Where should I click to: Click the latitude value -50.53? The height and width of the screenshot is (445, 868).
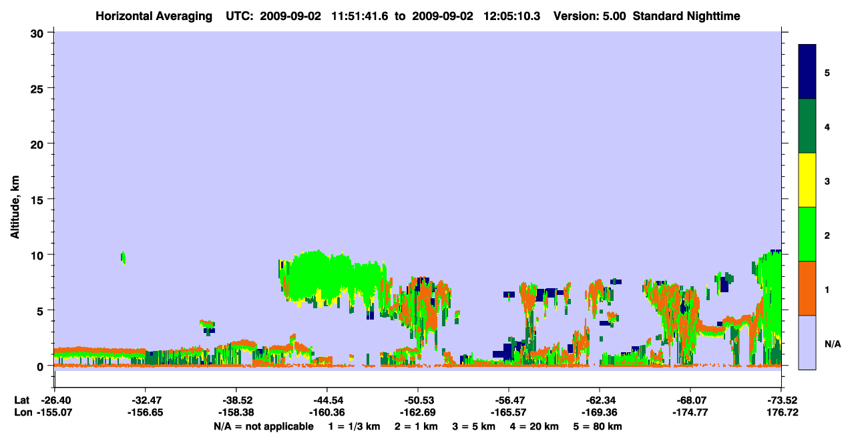[x=417, y=400]
